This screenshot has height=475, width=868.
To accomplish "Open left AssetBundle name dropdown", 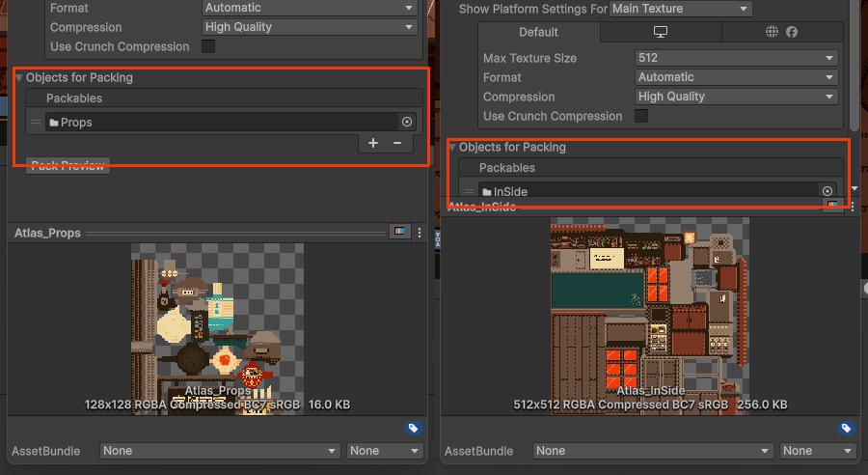I will click(x=221, y=451).
